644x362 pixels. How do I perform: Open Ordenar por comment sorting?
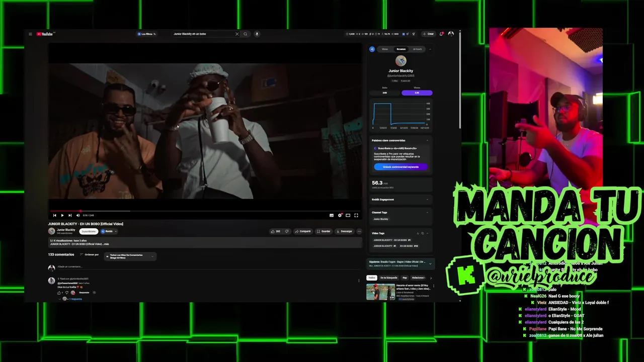[x=89, y=255]
